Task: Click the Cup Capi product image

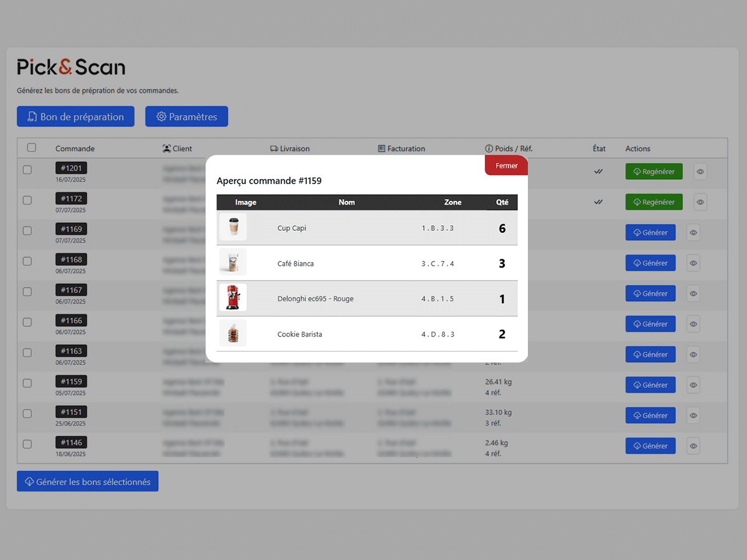Action: point(233,227)
